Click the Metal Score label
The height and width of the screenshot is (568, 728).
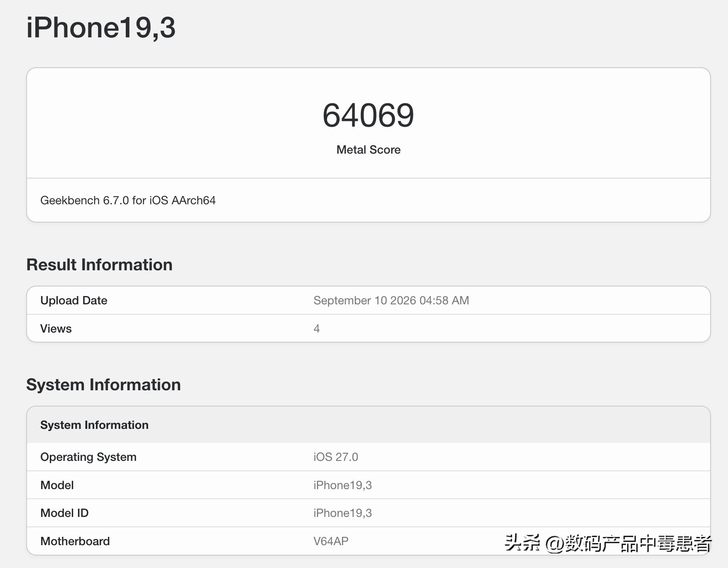(x=368, y=149)
